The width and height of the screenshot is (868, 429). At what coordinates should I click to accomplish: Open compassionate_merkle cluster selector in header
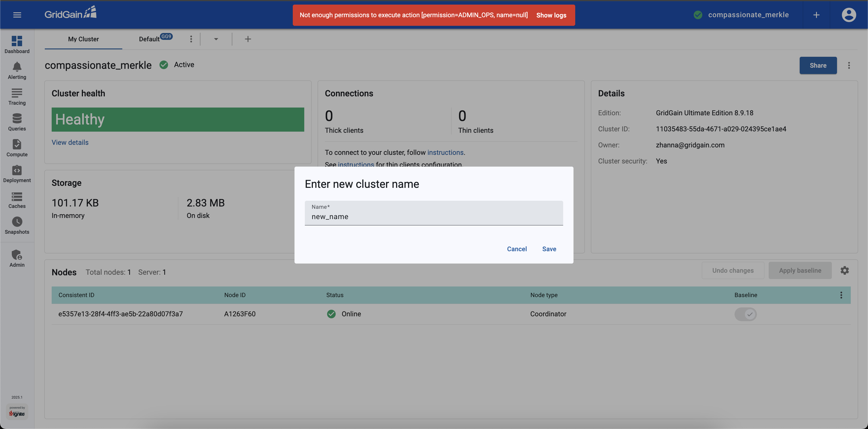tap(741, 15)
